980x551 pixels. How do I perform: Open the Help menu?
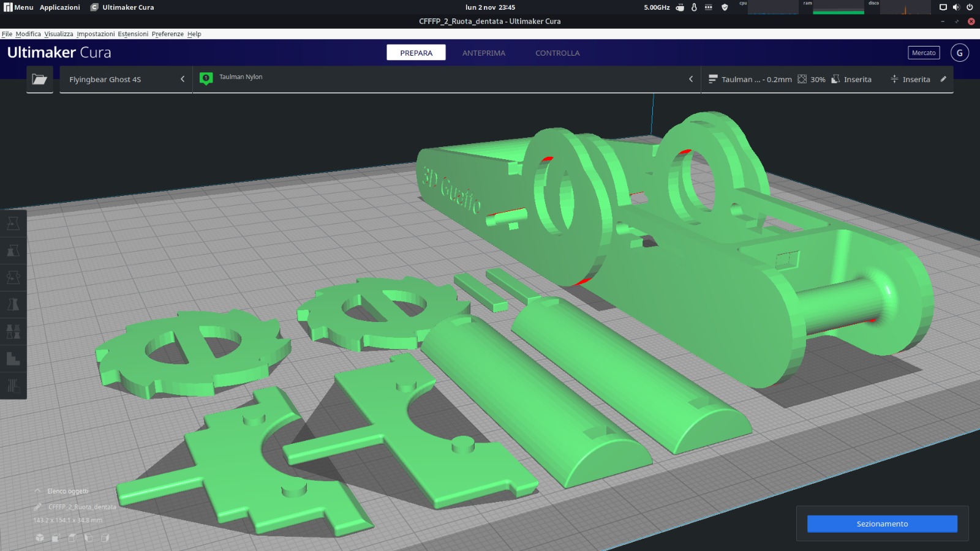pyautogui.click(x=194, y=34)
